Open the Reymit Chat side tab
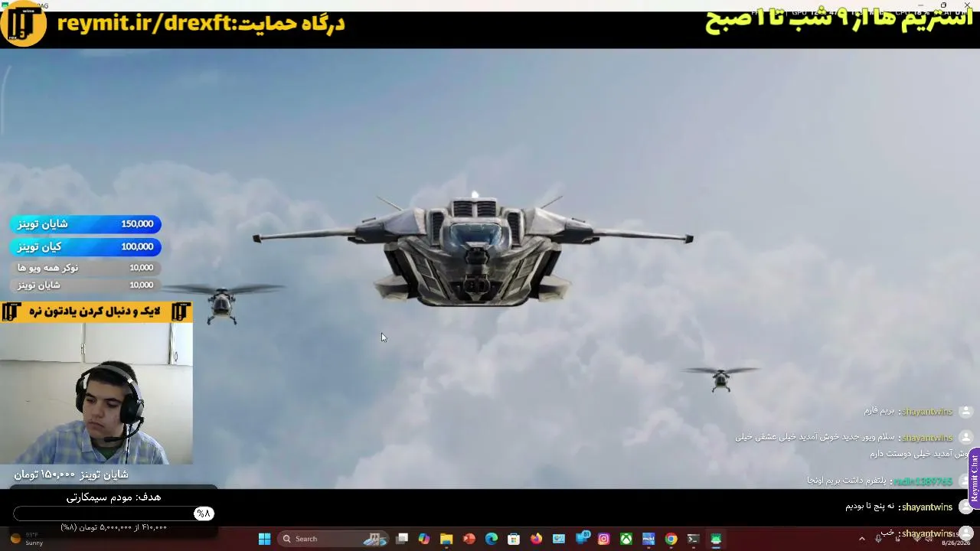The width and height of the screenshot is (980, 551). [975, 478]
